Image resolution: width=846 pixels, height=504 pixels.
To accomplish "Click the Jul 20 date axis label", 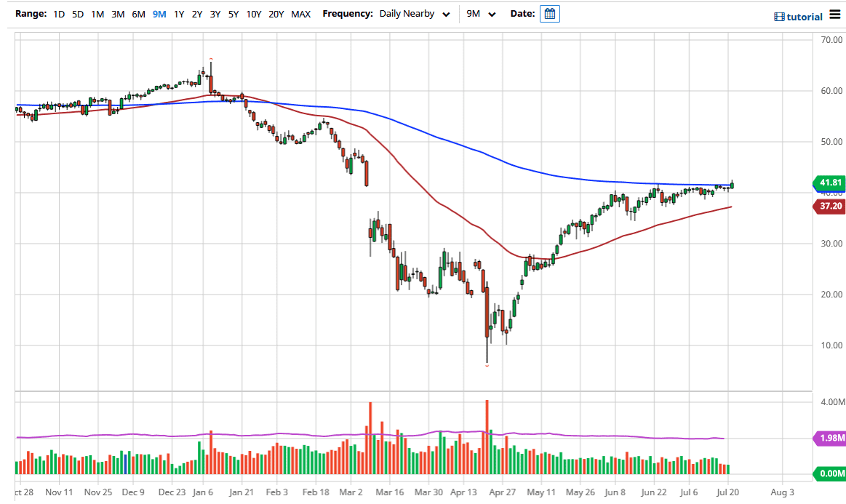I will (x=727, y=492).
